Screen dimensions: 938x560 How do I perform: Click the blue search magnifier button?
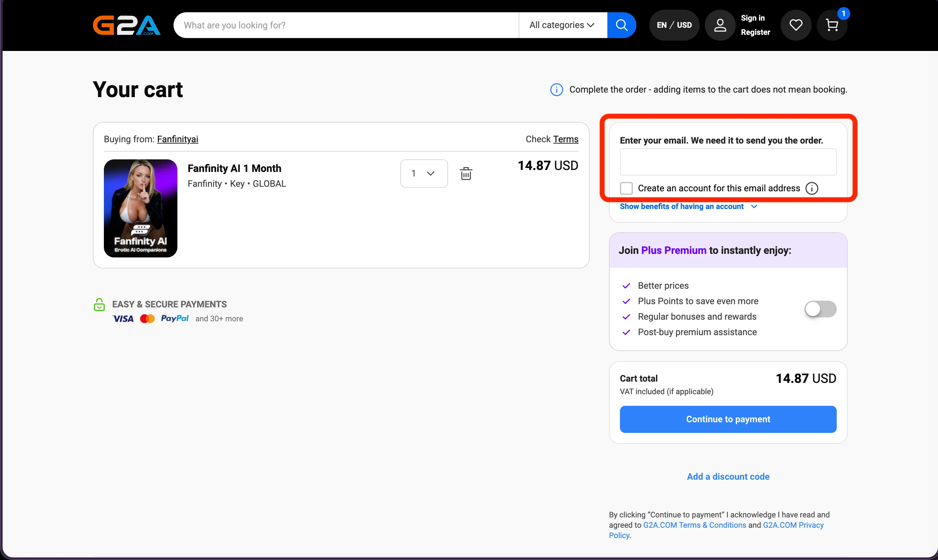tap(622, 25)
